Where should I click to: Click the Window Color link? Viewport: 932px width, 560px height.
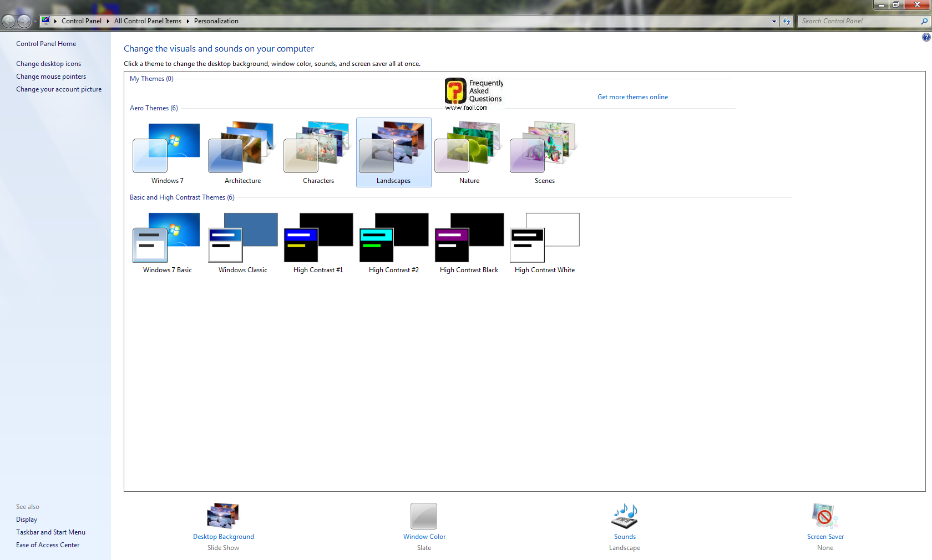coord(424,537)
